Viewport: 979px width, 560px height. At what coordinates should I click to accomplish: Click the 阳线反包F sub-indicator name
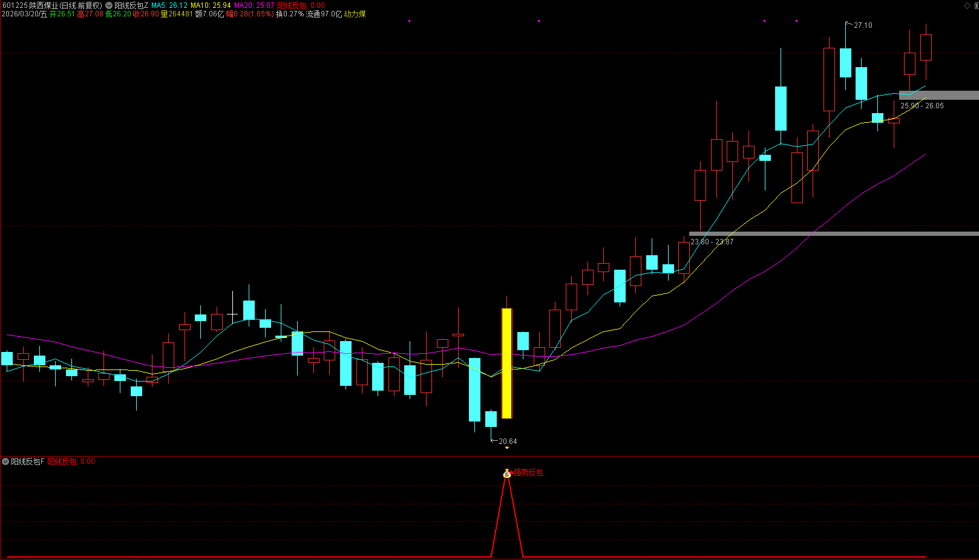pos(28,461)
